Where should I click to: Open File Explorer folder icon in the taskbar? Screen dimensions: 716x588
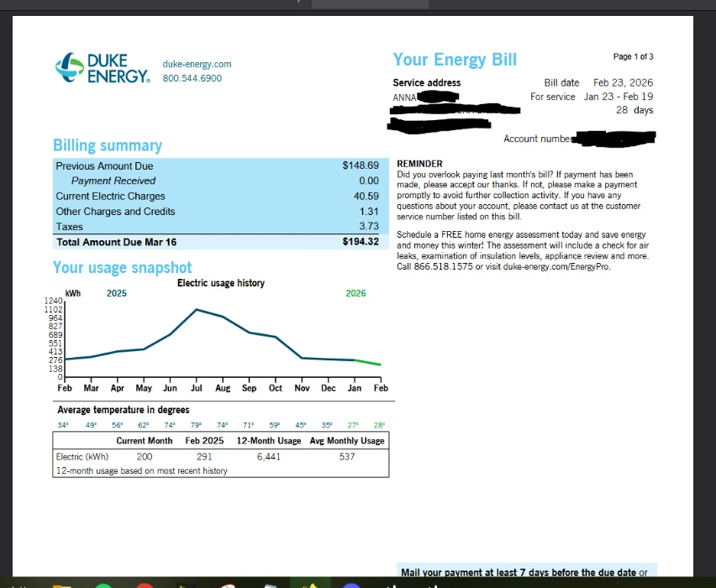pos(62,585)
